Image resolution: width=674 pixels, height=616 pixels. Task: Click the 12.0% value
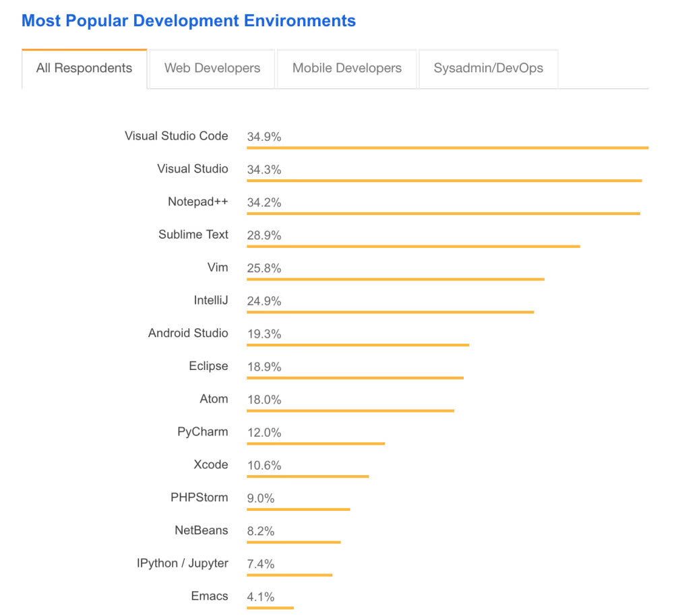(264, 433)
